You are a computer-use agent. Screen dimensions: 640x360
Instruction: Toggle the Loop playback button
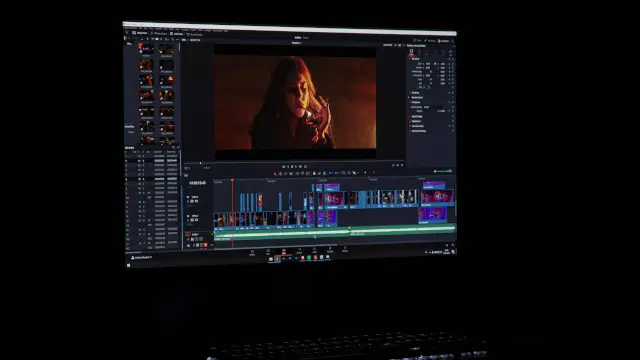point(305,167)
